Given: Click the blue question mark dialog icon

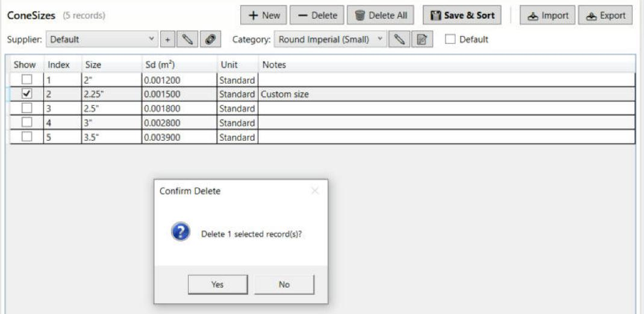Looking at the screenshot, I should pos(180,232).
